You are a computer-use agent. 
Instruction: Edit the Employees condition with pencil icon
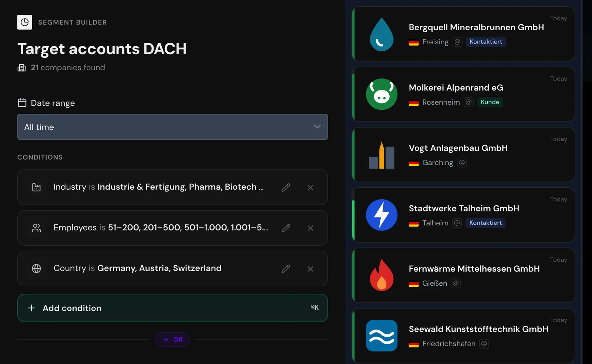[x=286, y=228]
